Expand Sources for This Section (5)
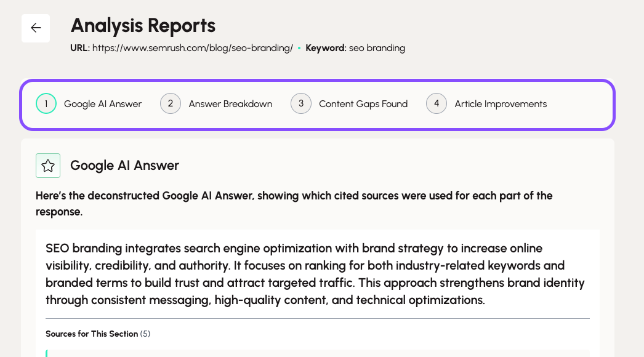 point(98,334)
